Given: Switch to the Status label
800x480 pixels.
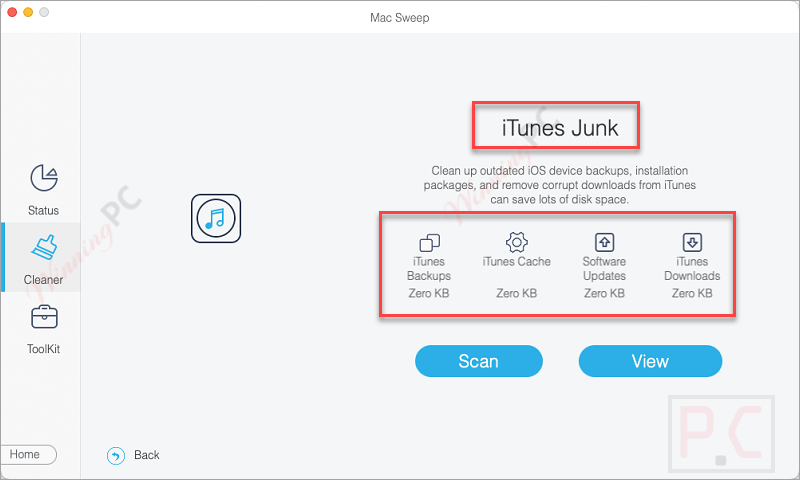Looking at the screenshot, I should (x=43, y=211).
